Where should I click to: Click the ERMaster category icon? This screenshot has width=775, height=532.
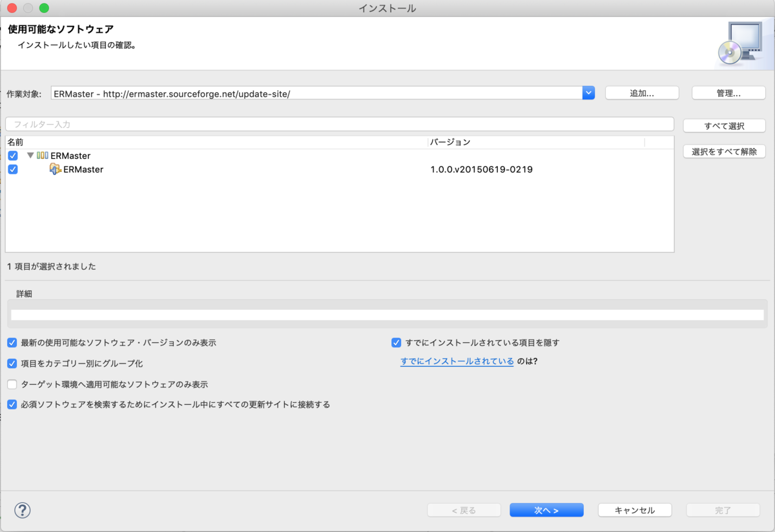43,156
